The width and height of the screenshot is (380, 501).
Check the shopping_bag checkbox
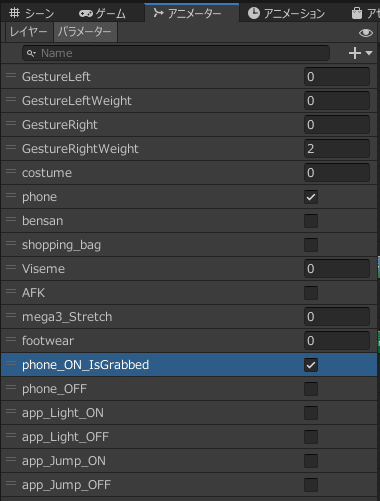[x=311, y=245]
